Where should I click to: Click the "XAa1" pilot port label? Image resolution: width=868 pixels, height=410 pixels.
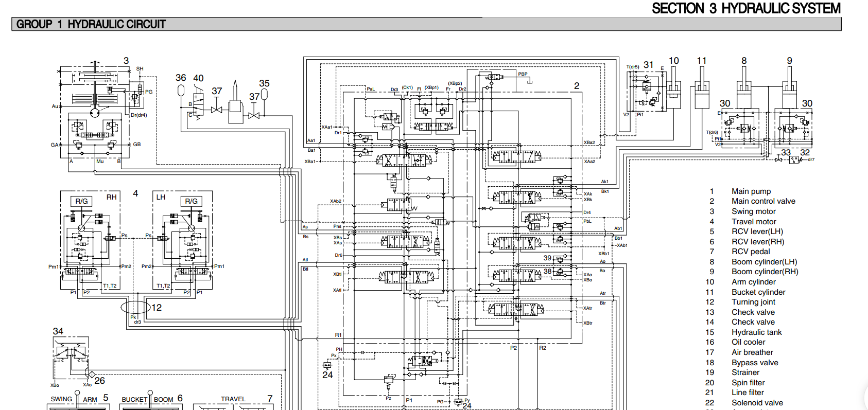pos(327,127)
